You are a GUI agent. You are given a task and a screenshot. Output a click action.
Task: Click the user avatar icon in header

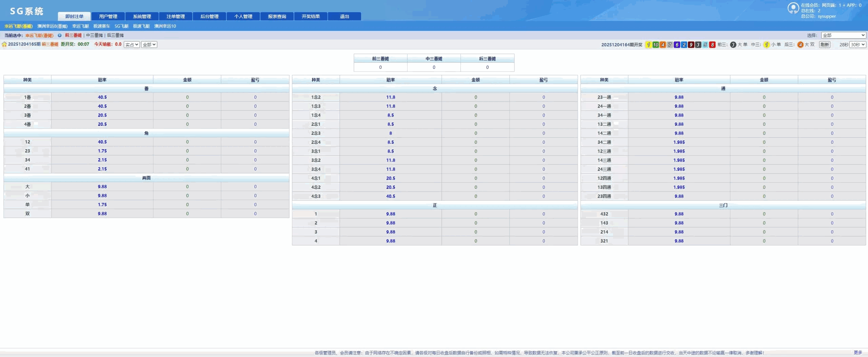click(793, 8)
